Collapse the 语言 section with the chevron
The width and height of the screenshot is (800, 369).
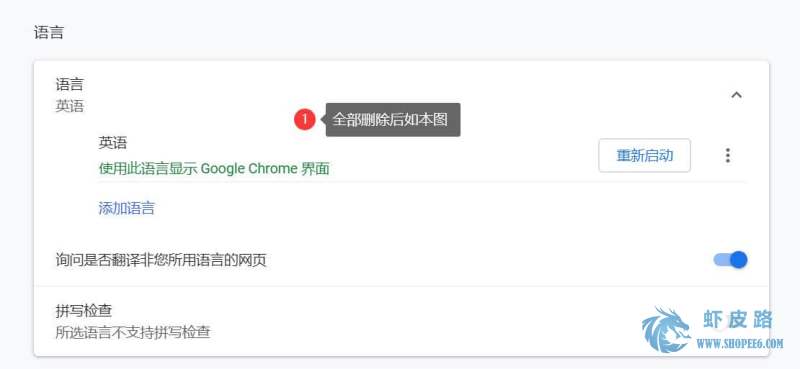click(x=736, y=95)
